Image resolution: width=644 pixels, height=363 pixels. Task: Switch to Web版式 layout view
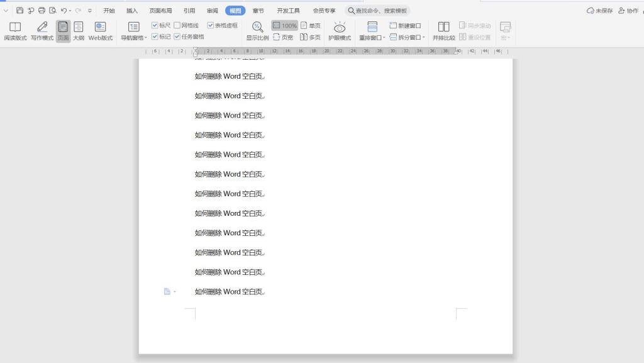(x=101, y=31)
